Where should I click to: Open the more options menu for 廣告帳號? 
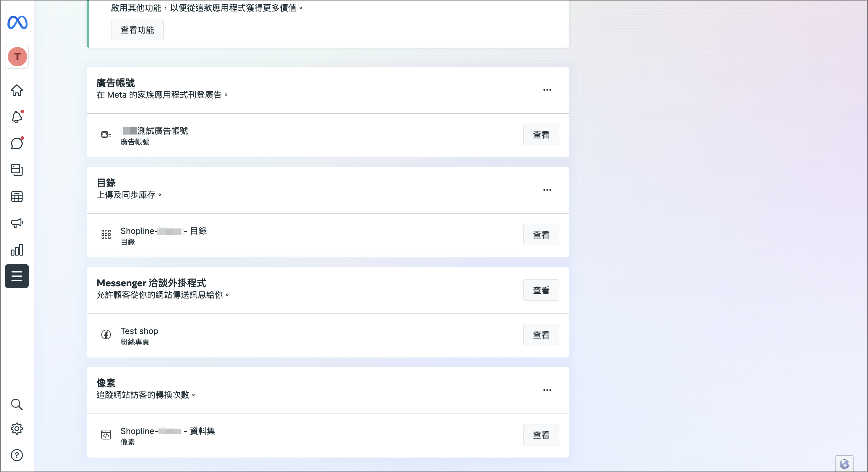coord(547,90)
